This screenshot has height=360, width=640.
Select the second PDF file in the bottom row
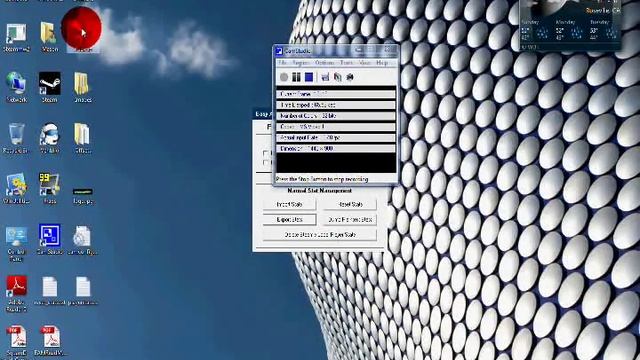tap(50, 341)
